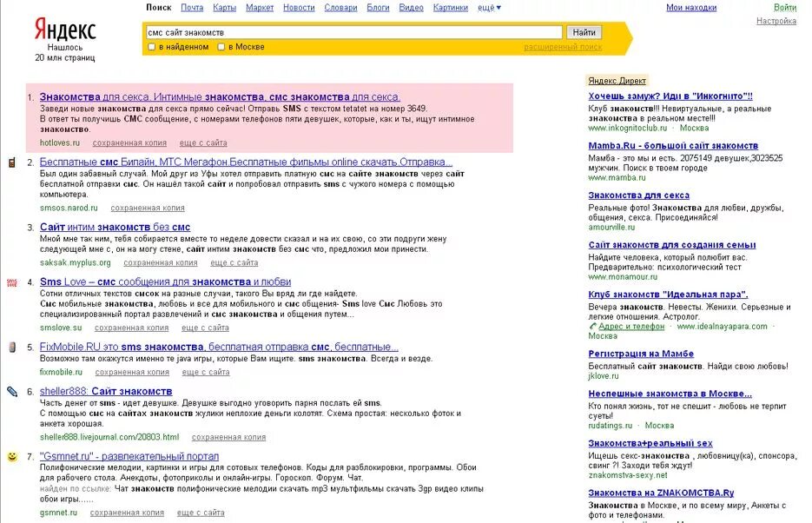The height and width of the screenshot is (523, 812).
Task: Open 'сохраненная копия' for sheller888.livejournal.com
Action: [x=228, y=438]
